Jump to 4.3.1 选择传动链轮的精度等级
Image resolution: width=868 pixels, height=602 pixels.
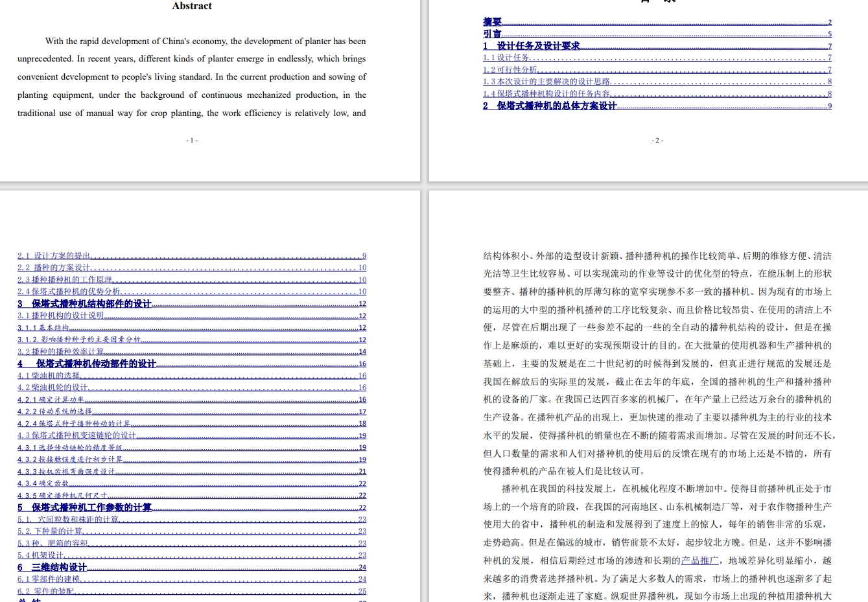(x=192, y=448)
